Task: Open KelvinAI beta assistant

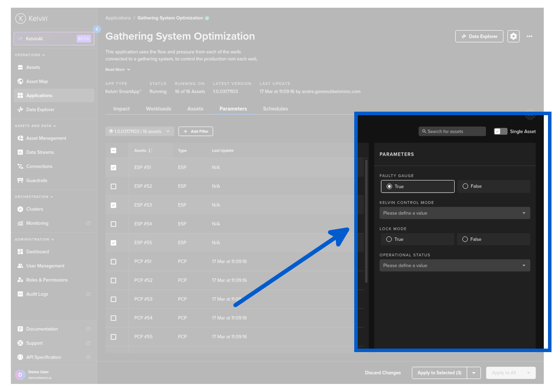Action: 54,39
